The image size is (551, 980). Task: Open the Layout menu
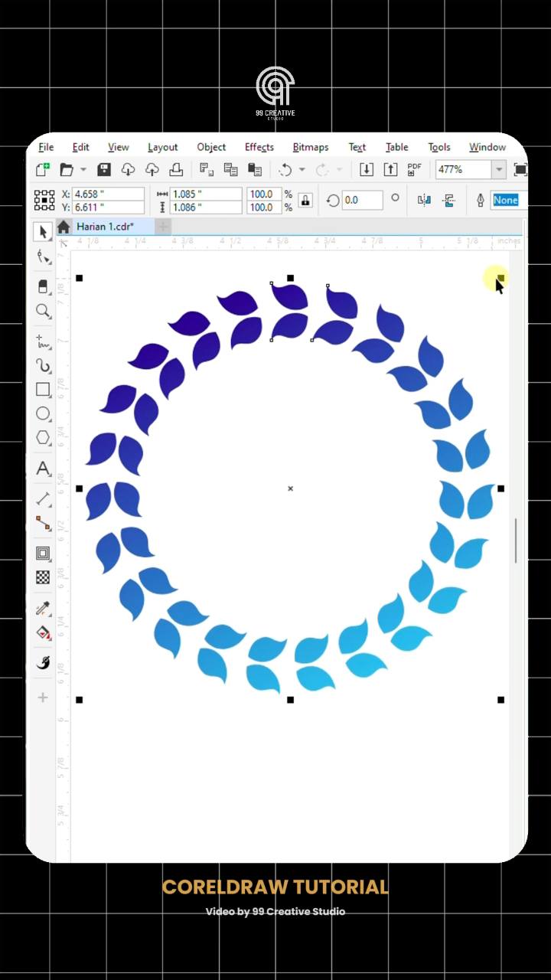[162, 147]
